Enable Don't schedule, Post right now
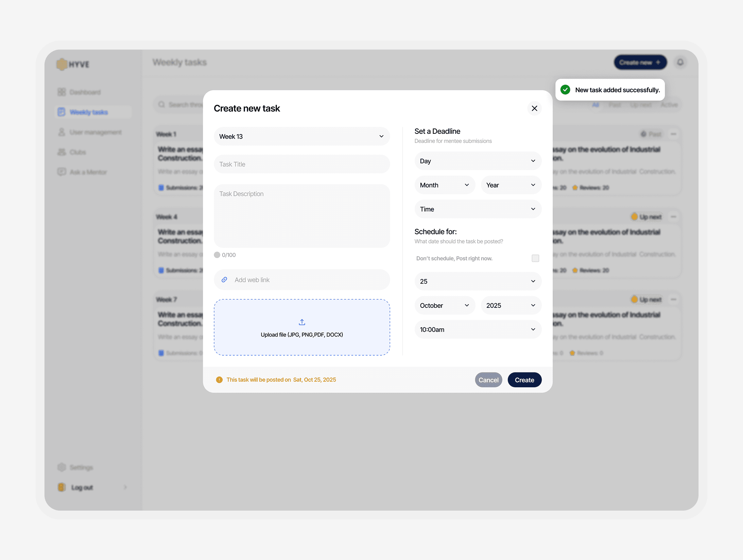This screenshot has width=743, height=560. pos(535,258)
